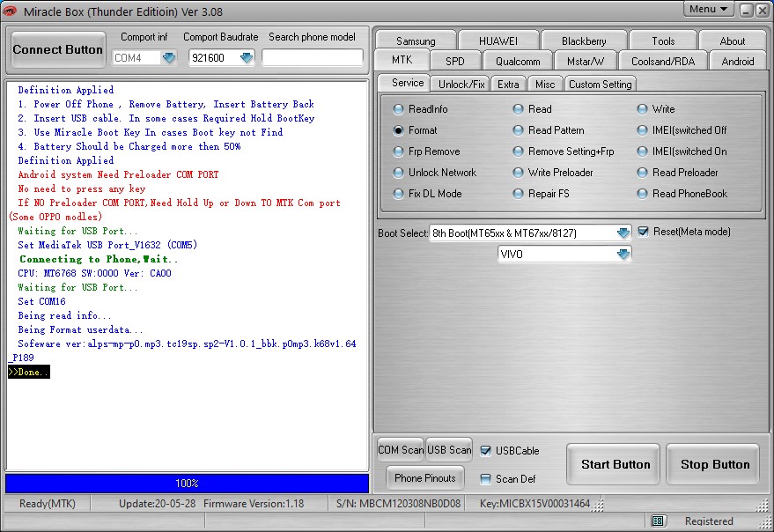Open the Comport inf dropdown arrow

click(x=169, y=58)
